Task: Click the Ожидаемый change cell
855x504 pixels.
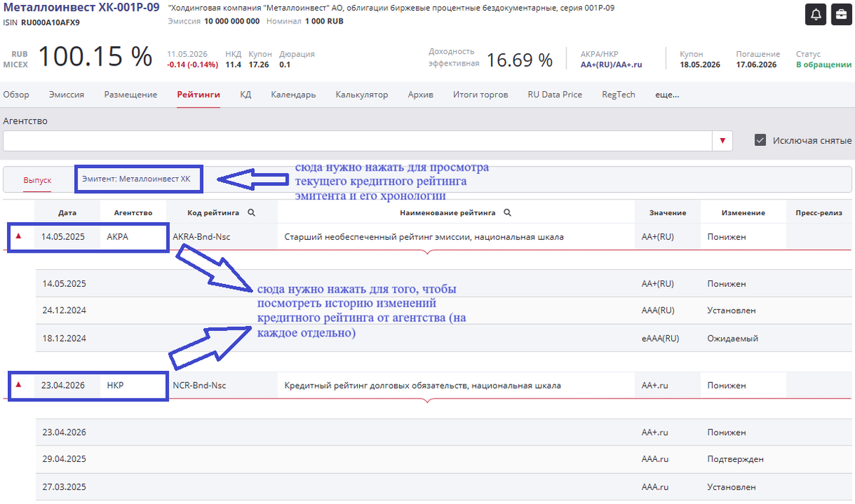Action: coord(733,338)
